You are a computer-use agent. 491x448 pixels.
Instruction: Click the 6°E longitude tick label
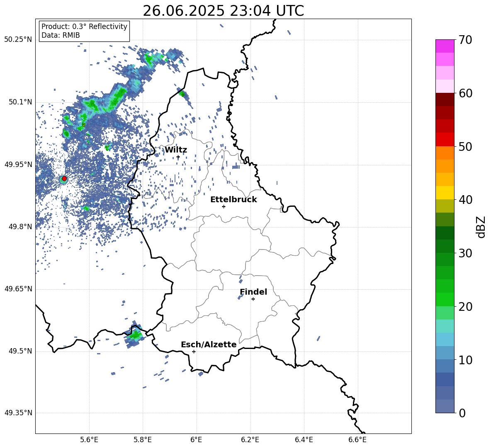point(196,440)
